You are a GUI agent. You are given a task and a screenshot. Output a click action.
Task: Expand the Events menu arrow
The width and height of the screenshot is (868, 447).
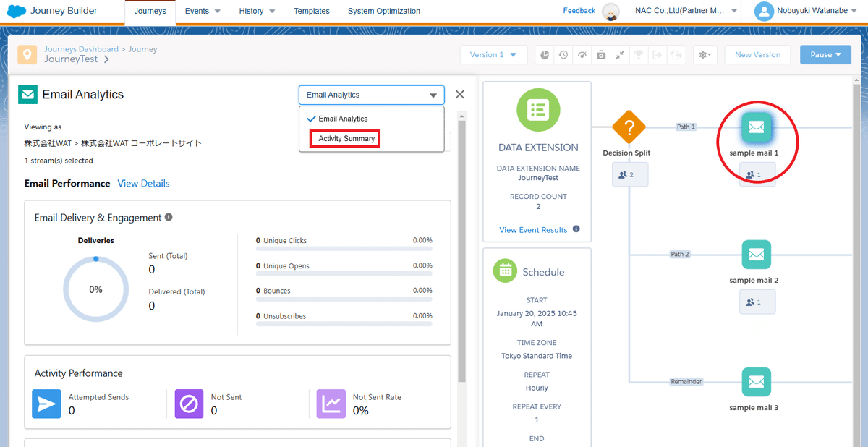[x=218, y=12]
